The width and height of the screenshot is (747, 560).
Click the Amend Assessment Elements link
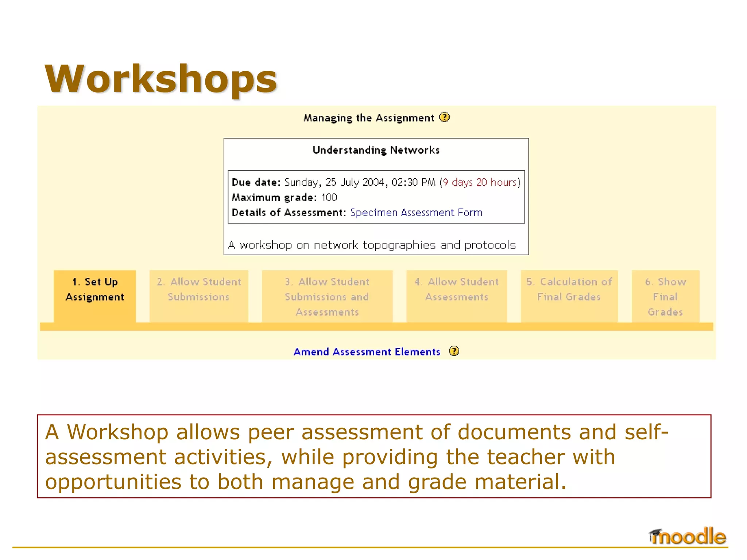[x=367, y=351]
